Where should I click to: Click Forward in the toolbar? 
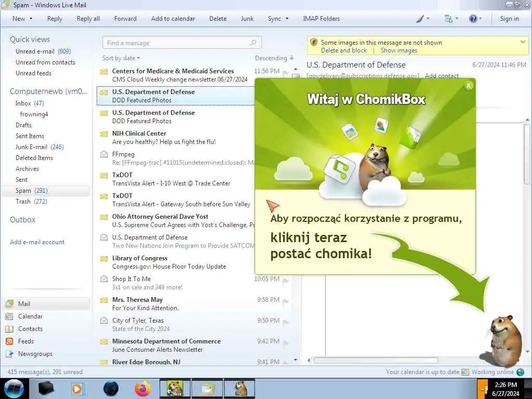[x=125, y=19]
